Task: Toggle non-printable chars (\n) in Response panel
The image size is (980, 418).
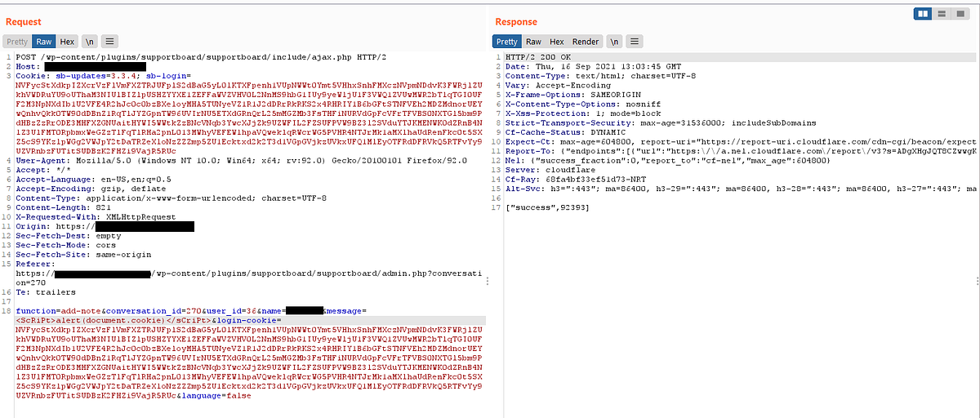Action: click(614, 41)
